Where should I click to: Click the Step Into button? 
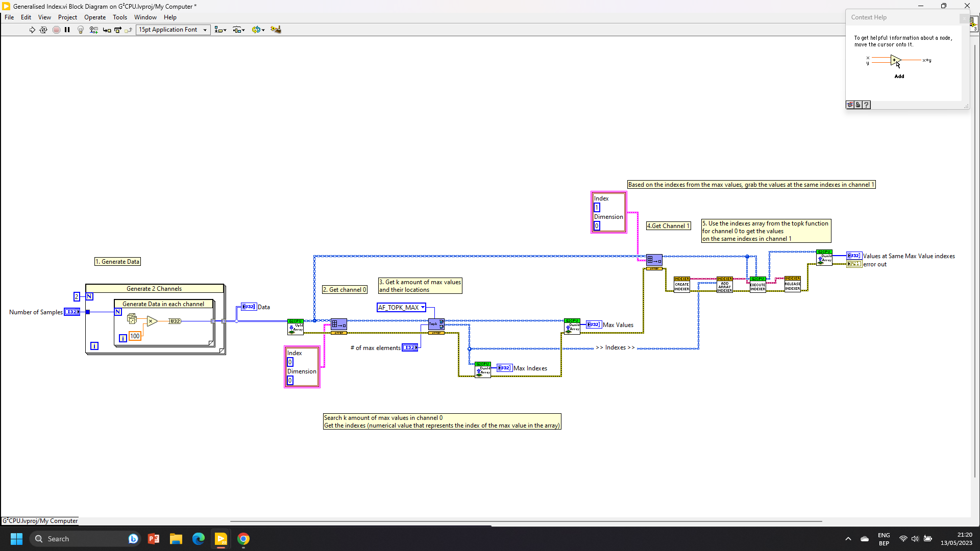pyautogui.click(x=107, y=30)
